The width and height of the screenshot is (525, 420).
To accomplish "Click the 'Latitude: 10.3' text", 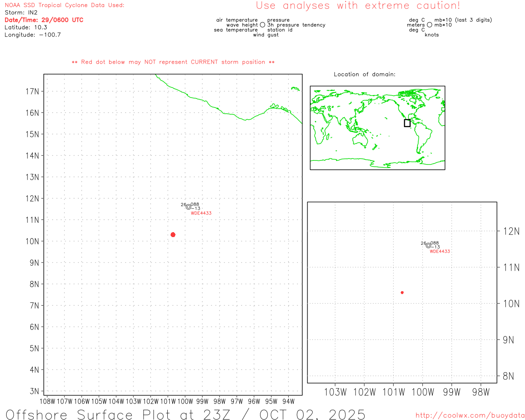I will (x=26, y=27).
